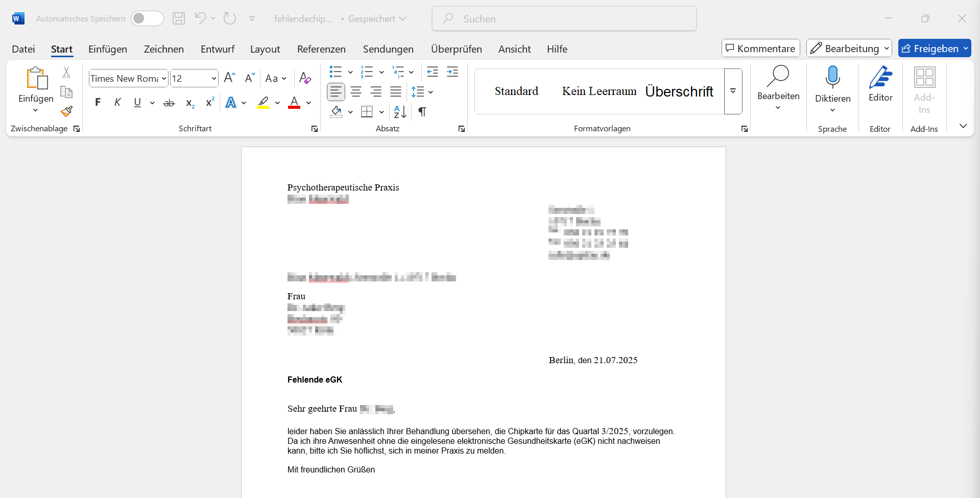Undo the last action
980x498 pixels.
tap(200, 18)
